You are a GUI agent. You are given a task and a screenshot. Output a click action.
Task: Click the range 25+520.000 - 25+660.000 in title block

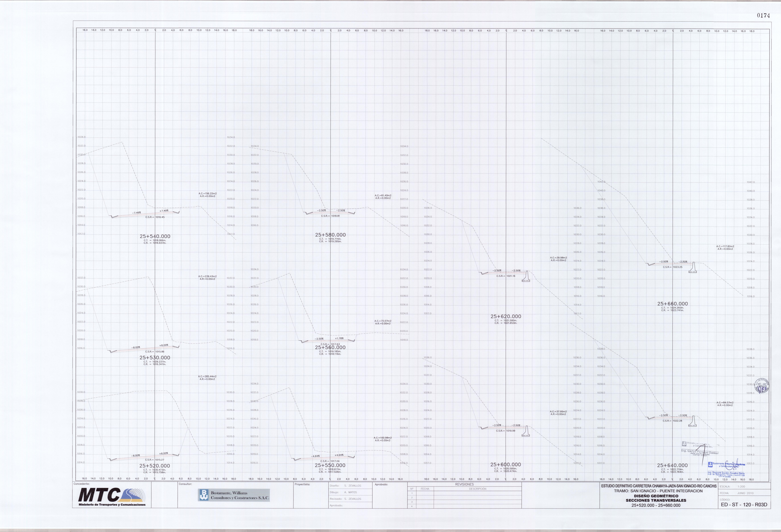[x=656, y=505]
